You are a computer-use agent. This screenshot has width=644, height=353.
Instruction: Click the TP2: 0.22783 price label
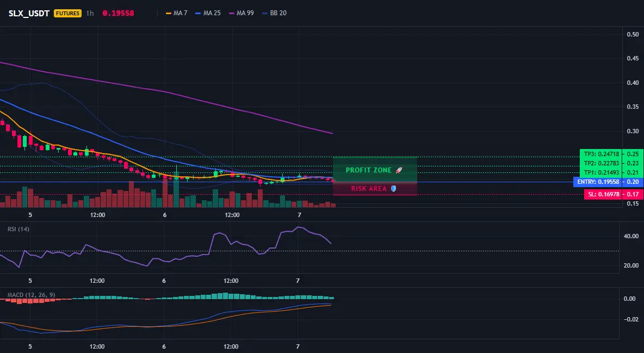tap(601, 163)
